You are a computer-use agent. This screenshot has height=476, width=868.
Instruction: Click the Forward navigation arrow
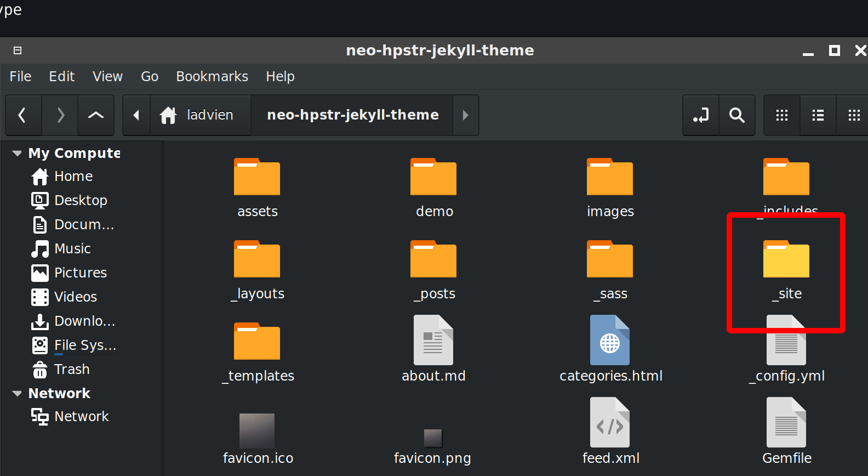(60, 115)
